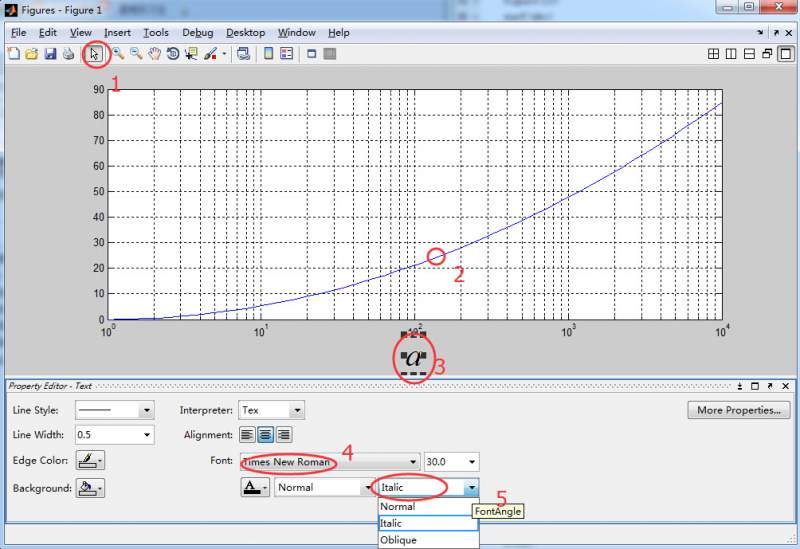Image resolution: width=800 pixels, height=549 pixels.
Task: Click the "Property Editor - Text" panel title
Action: coord(50,386)
